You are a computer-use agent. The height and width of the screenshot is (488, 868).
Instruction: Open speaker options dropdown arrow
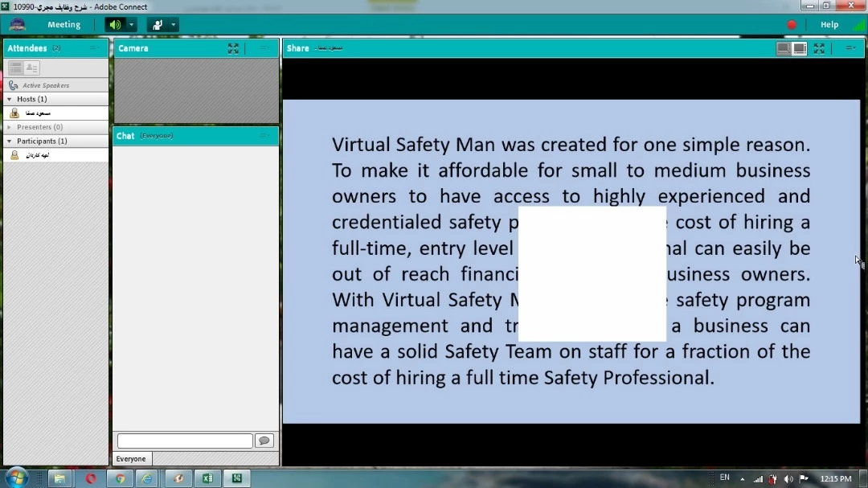(131, 24)
